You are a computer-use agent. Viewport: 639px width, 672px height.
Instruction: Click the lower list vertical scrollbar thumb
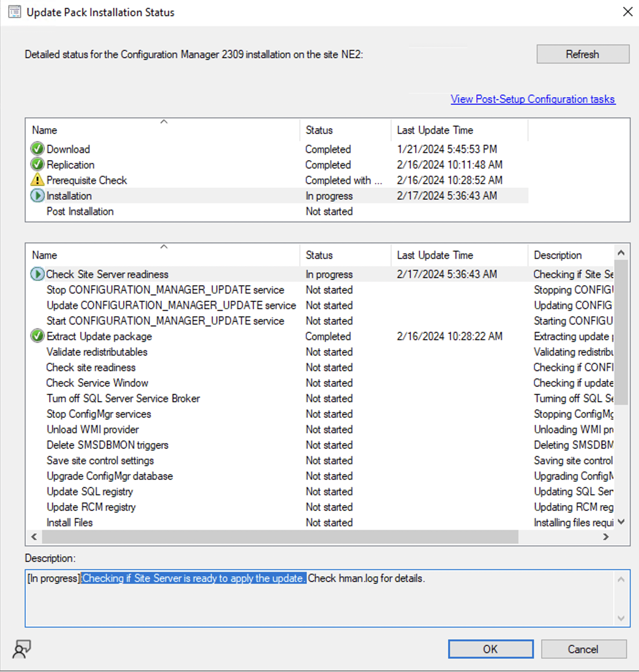(621, 332)
